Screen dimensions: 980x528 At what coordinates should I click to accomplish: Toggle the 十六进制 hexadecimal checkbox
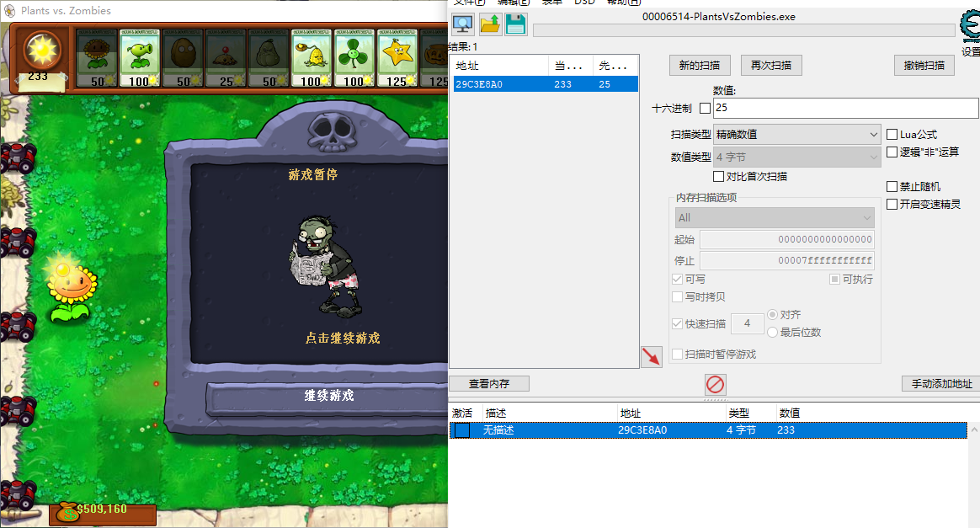pos(705,108)
